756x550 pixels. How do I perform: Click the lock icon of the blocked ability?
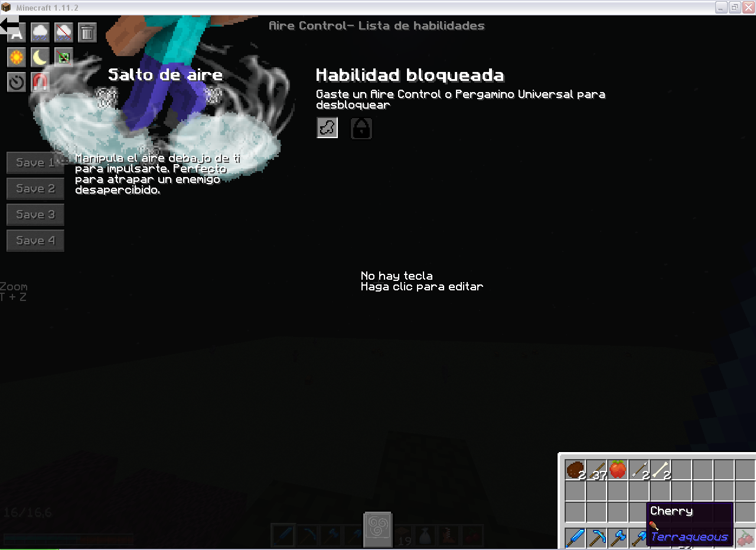tap(361, 128)
